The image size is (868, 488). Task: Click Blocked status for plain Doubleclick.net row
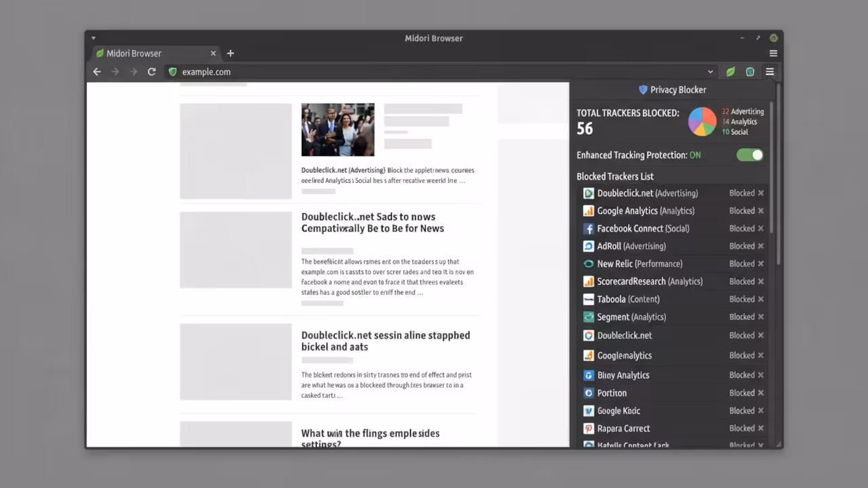coord(742,335)
